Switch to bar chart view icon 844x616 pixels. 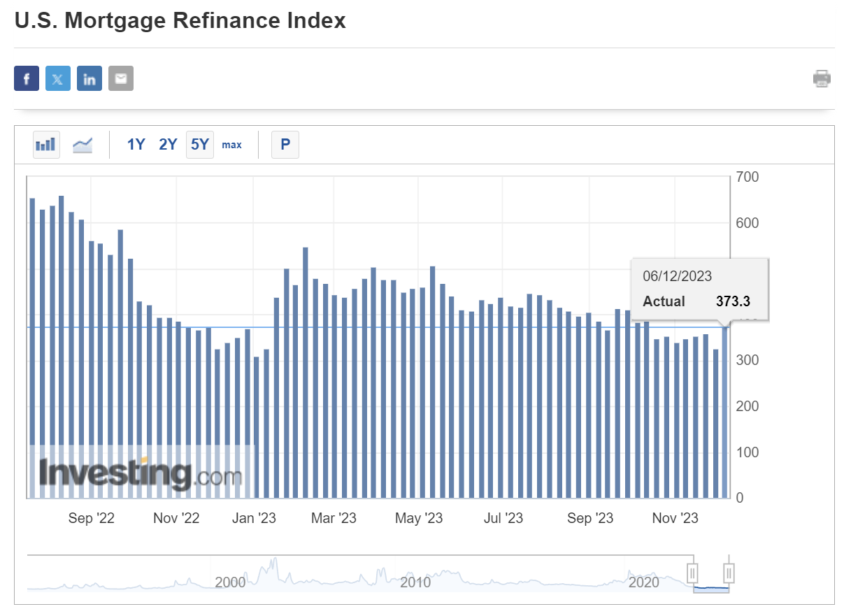point(46,145)
